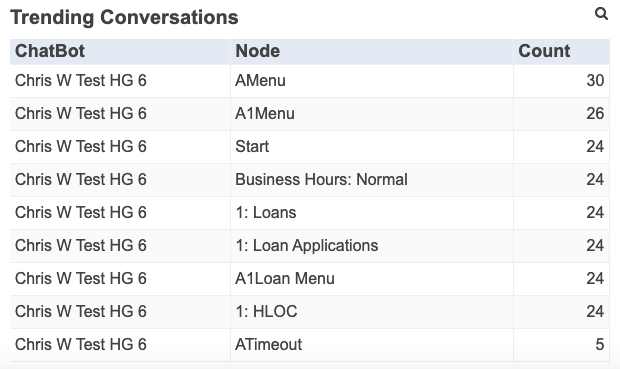This screenshot has height=369, width=620.
Task: Click the Trending Conversations title
Action: coord(124,17)
